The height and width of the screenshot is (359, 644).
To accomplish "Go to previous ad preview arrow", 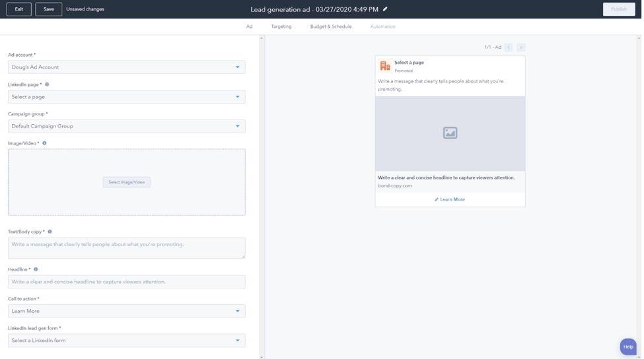I will (509, 48).
